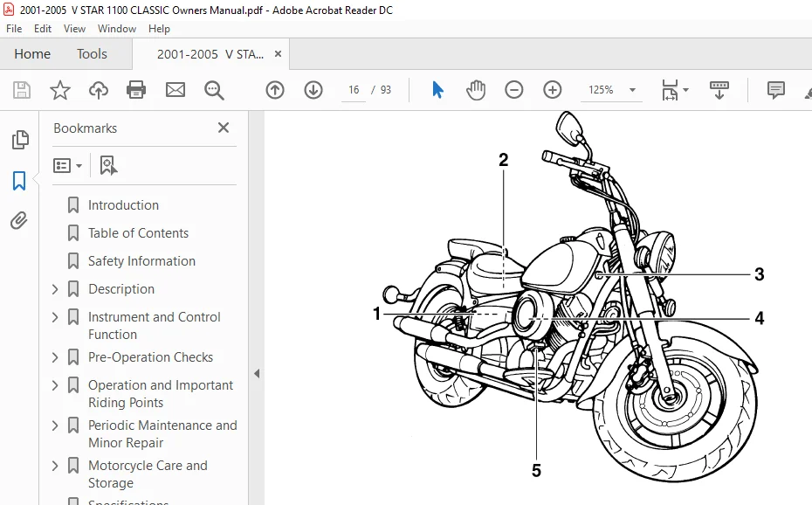Activate the selection arrow tool
The width and height of the screenshot is (812, 505).
[x=437, y=90]
